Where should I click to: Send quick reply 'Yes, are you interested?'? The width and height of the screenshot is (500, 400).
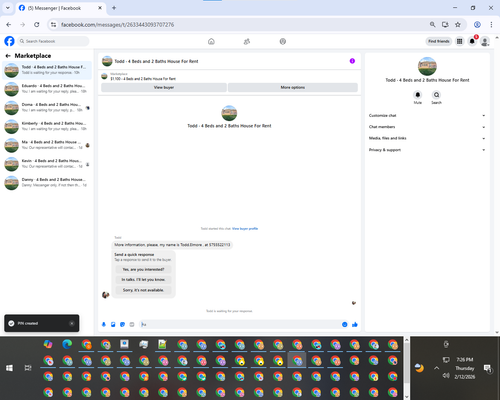tap(143, 269)
